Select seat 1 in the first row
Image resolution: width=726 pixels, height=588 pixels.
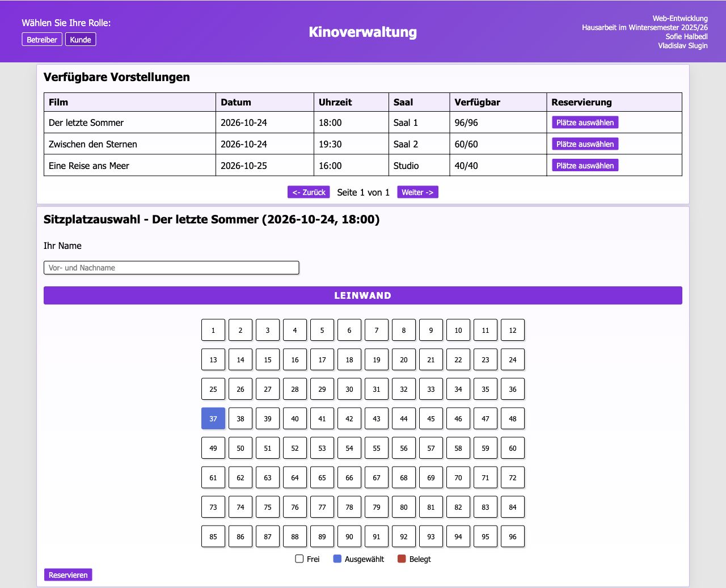click(x=213, y=330)
